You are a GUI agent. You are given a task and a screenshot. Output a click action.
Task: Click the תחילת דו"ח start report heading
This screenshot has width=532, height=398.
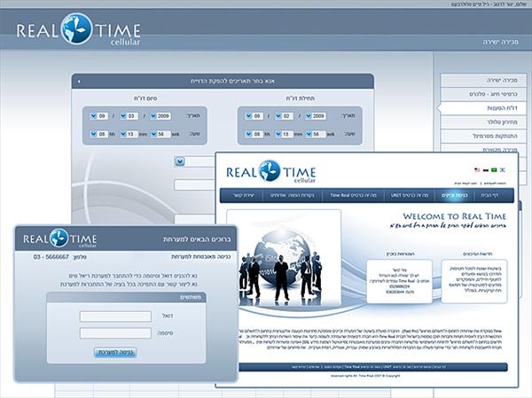301,98
